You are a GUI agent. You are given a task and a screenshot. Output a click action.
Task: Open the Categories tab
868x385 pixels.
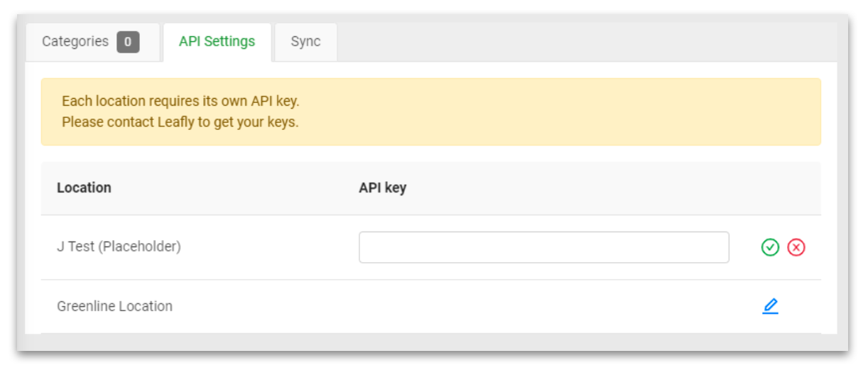(x=92, y=42)
